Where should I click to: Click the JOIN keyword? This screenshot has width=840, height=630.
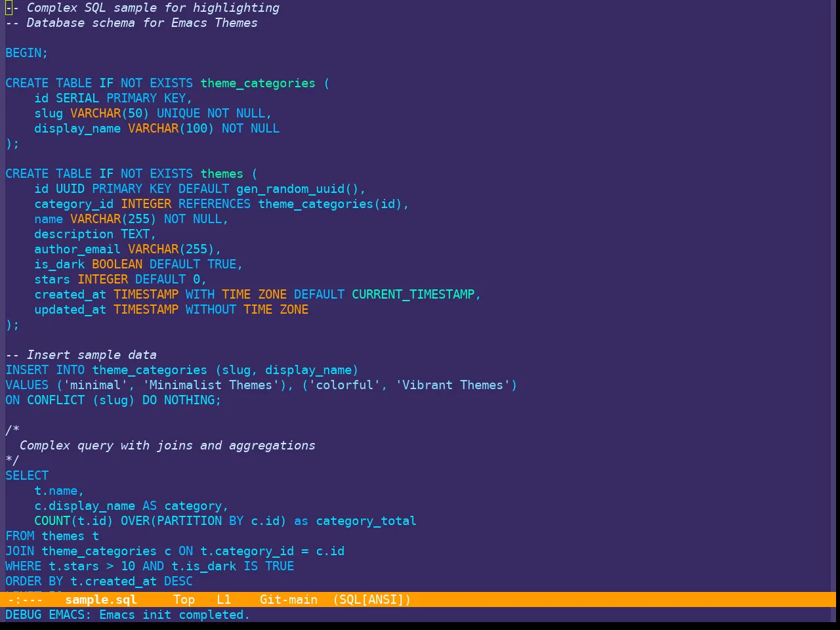(x=20, y=551)
